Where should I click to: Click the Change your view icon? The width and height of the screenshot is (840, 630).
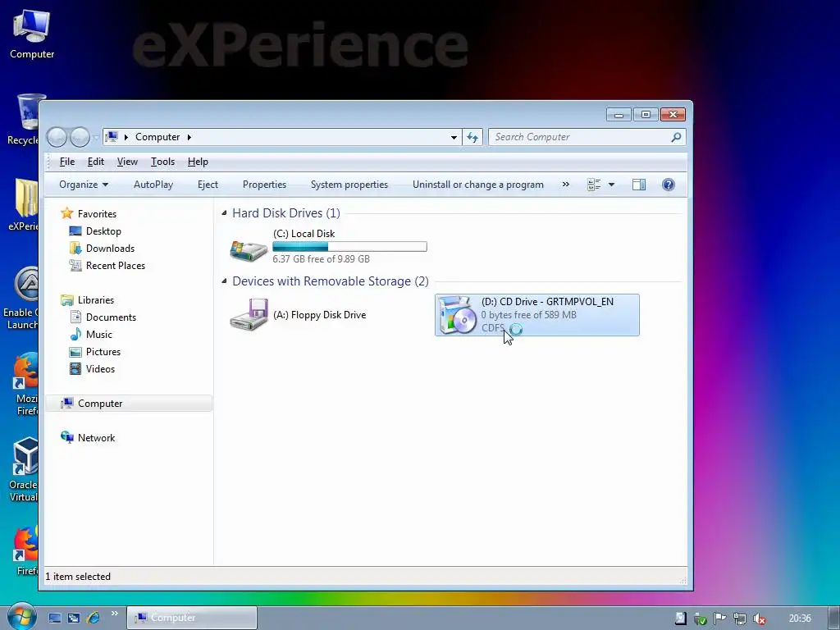[x=594, y=185]
